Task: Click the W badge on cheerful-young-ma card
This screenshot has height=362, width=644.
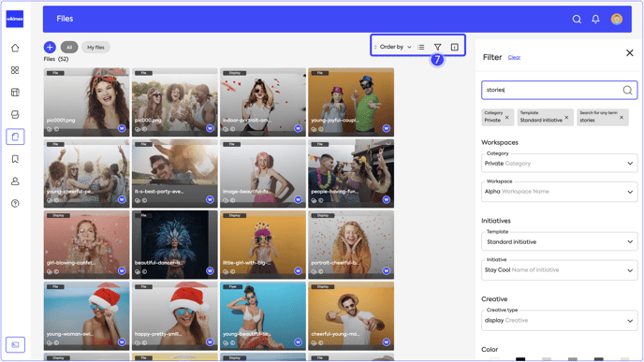Action: click(x=386, y=342)
